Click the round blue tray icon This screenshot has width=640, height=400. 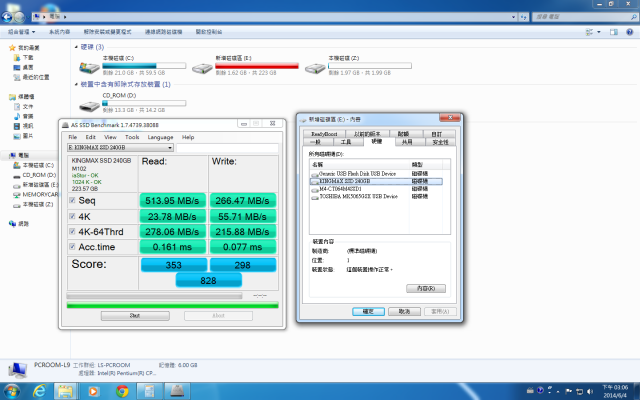(x=540, y=391)
